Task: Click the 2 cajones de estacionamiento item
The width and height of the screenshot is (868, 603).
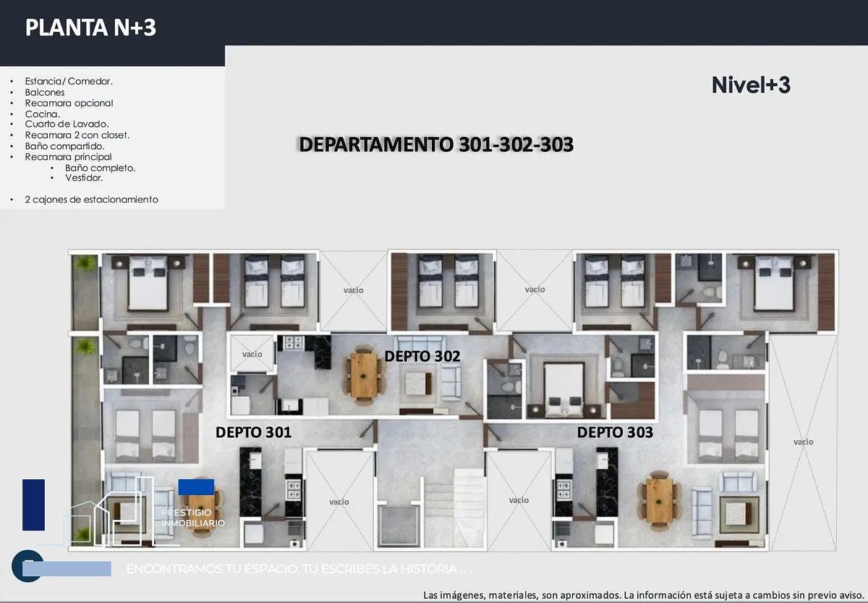Action: 91,199
